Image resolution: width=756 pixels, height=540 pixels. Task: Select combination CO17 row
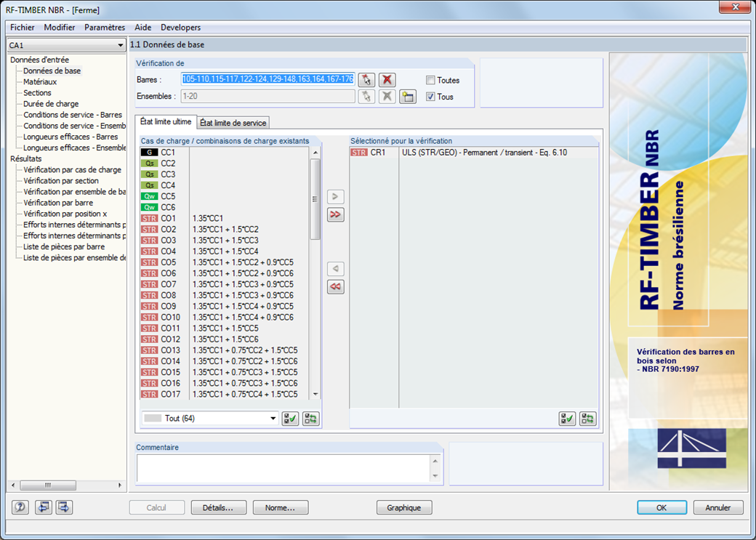[x=224, y=395]
